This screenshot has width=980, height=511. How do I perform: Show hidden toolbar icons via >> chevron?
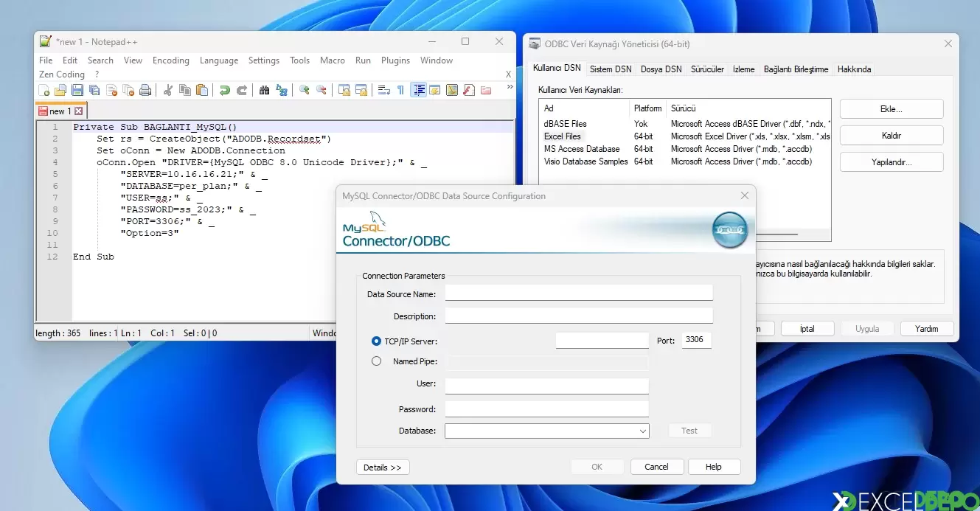[508, 88]
